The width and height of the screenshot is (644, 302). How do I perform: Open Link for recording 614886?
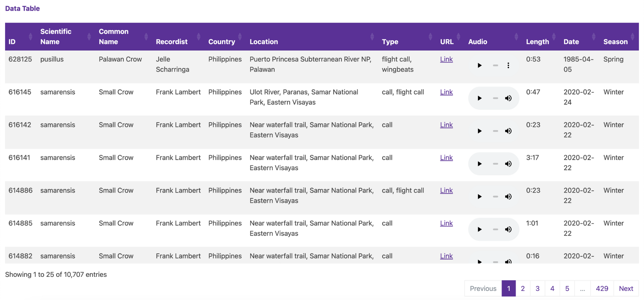pyautogui.click(x=446, y=191)
